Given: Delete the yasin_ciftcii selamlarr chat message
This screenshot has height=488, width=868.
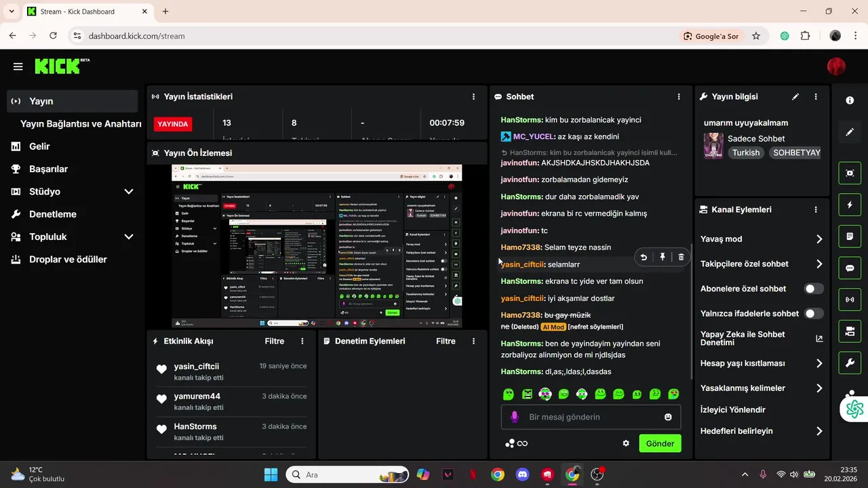Looking at the screenshot, I should 681,257.
